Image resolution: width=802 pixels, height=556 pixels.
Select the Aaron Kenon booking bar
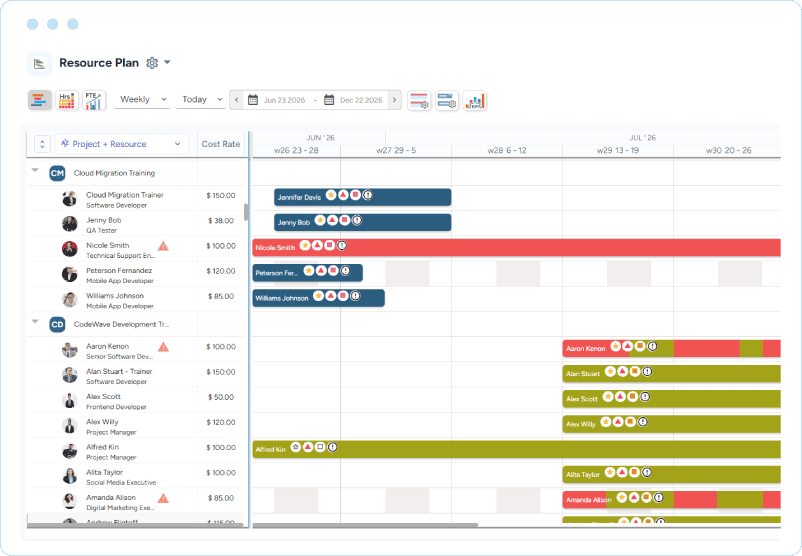click(672, 348)
